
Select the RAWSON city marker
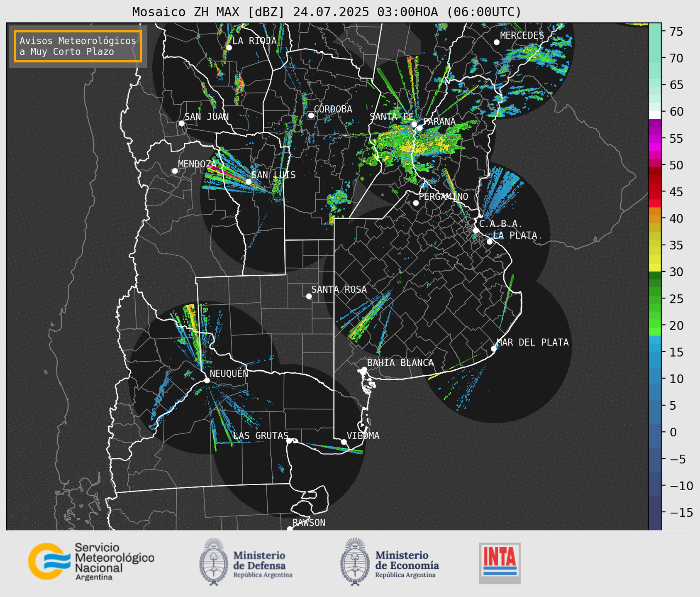[290, 528]
